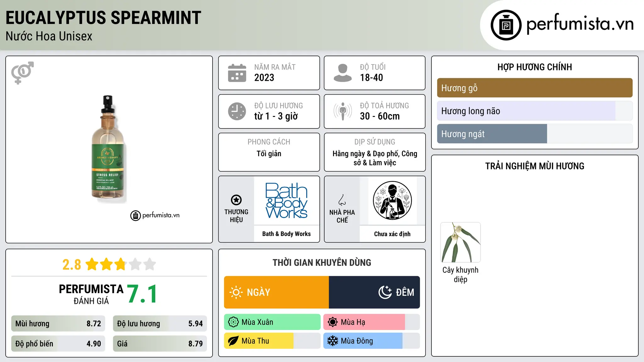Click the Chưa xác định perfumer label
This screenshot has width=644, height=362.
click(392, 234)
